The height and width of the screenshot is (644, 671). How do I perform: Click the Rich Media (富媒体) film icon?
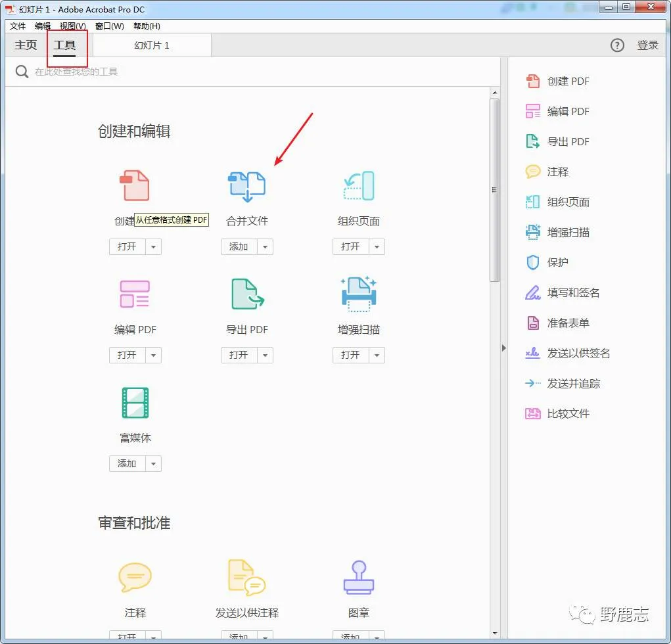135,403
